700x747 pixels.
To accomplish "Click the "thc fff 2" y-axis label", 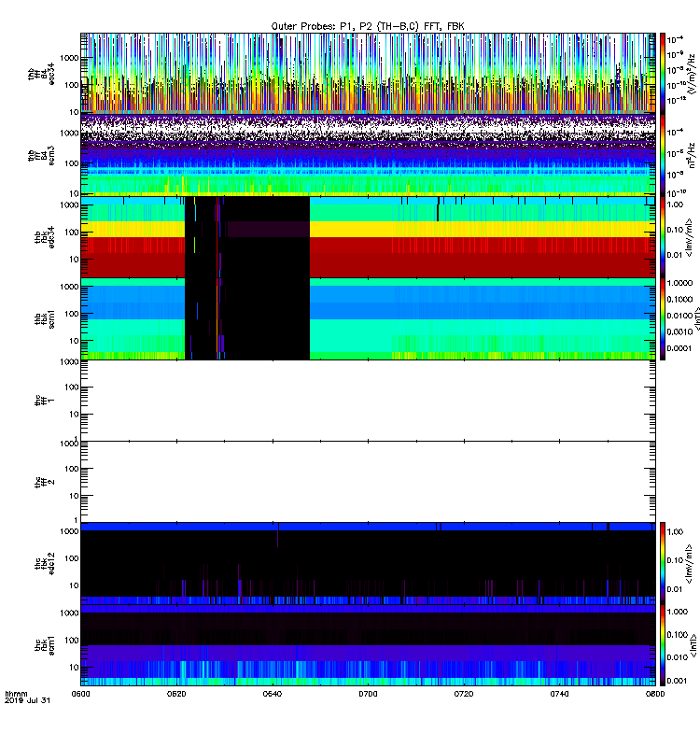I will 45,482.
